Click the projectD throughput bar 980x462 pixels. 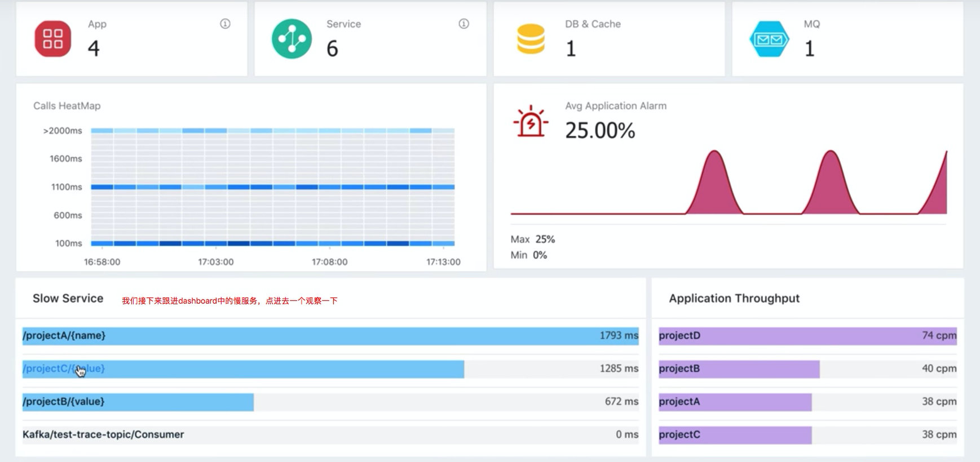click(807, 336)
